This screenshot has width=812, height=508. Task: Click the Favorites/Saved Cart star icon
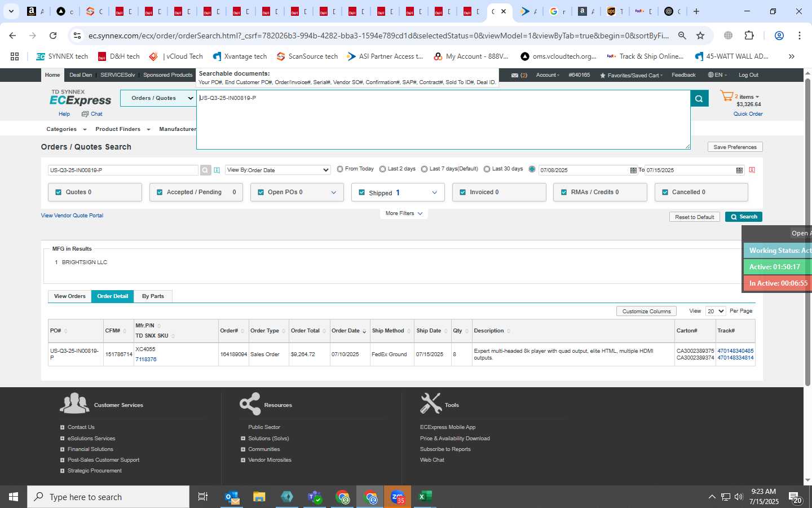tap(603, 75)
